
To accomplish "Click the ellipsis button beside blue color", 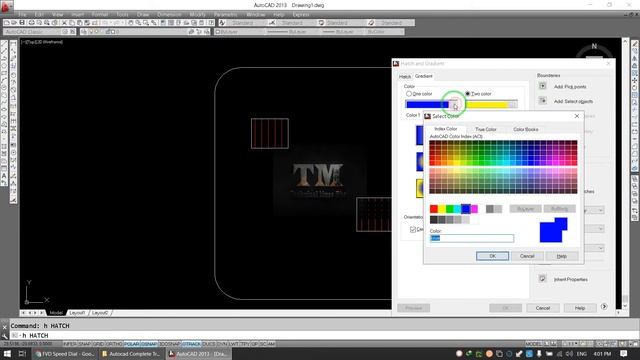I will 454,105.
